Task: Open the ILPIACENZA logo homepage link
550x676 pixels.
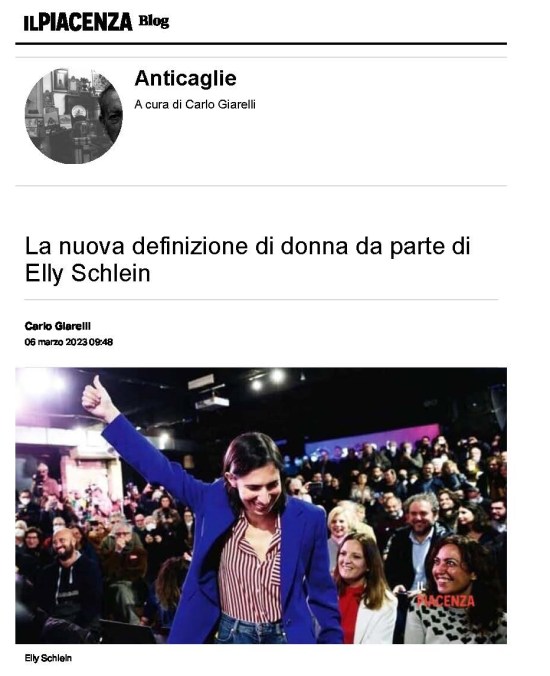Action: point(78,22)
